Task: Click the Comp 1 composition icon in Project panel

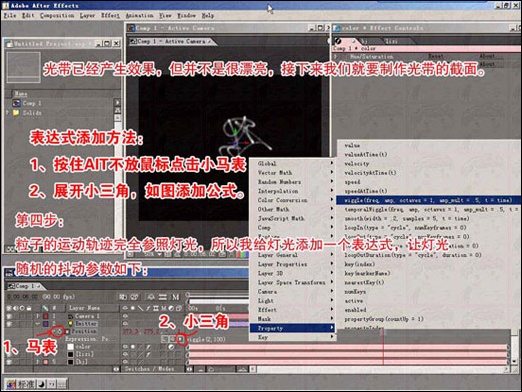Action: (x=16, y=103)
